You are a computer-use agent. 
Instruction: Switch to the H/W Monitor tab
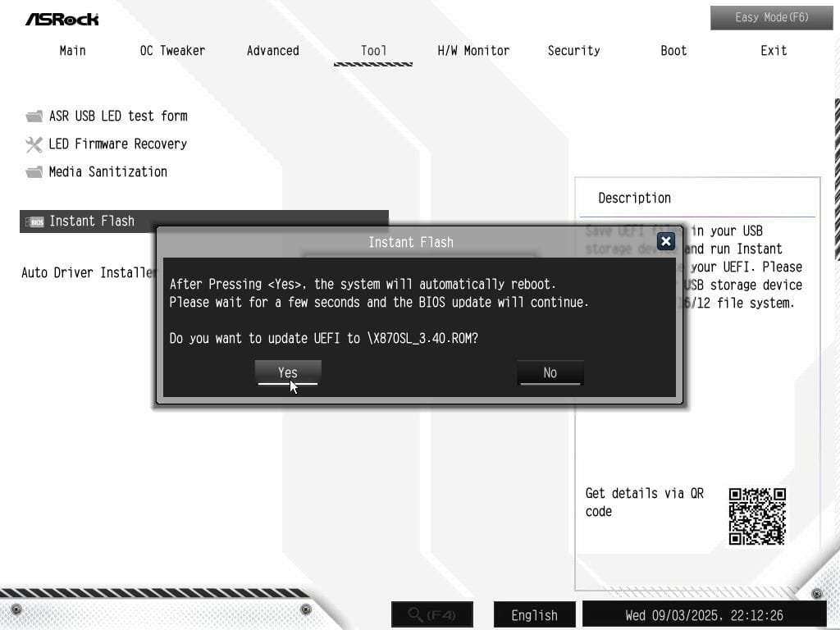pyautogui.click(x=473, y=51)
